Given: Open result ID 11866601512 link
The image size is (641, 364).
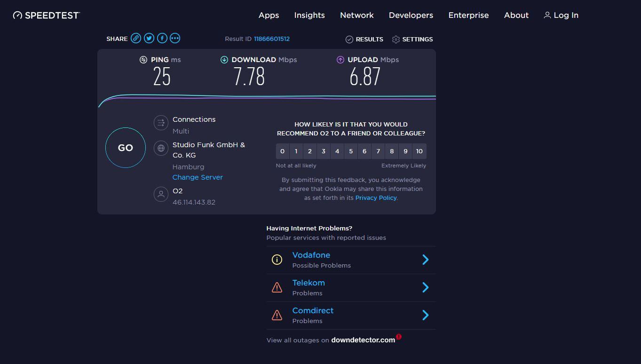Looking at the screenshot, I should [272, 39].
